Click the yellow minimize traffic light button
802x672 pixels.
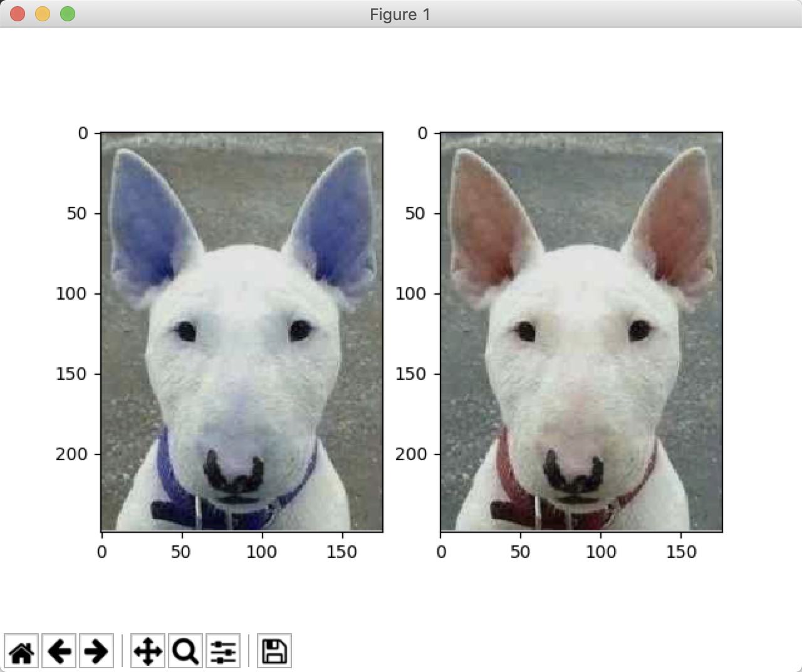[43, 13]
